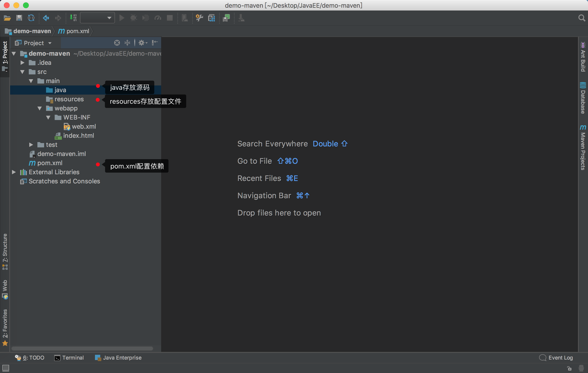Toggle tool window bars icon at bottom-left

coord(6,368)
